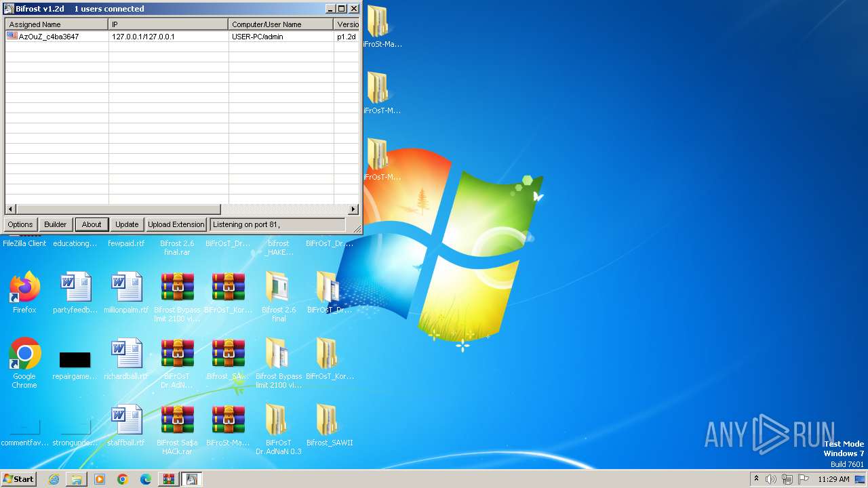
Task: Click the US flag icon of AzOuZ_c4ba3647
Action: coord(13,36)
